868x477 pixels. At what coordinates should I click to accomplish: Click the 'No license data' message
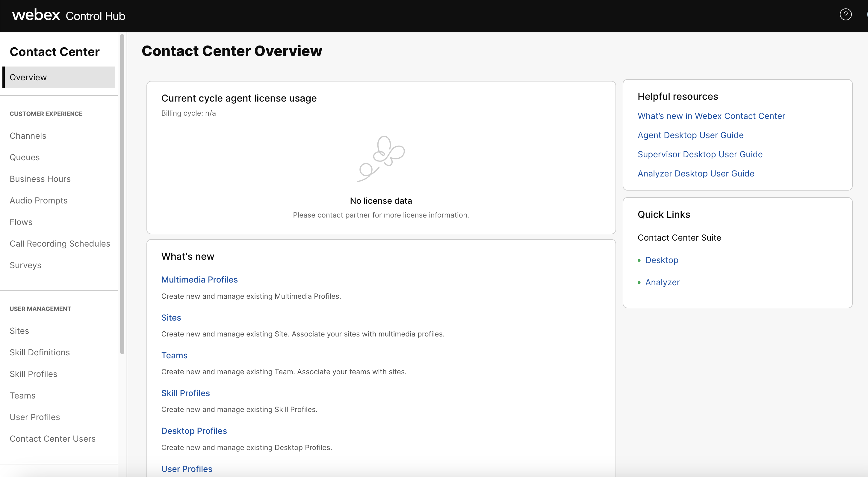click(381, 201)
